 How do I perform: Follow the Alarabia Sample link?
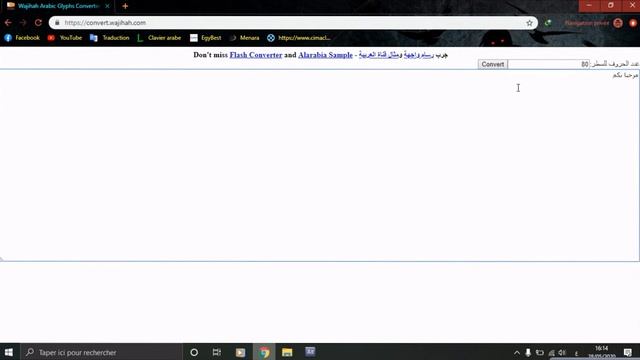[x=325, y=55]
